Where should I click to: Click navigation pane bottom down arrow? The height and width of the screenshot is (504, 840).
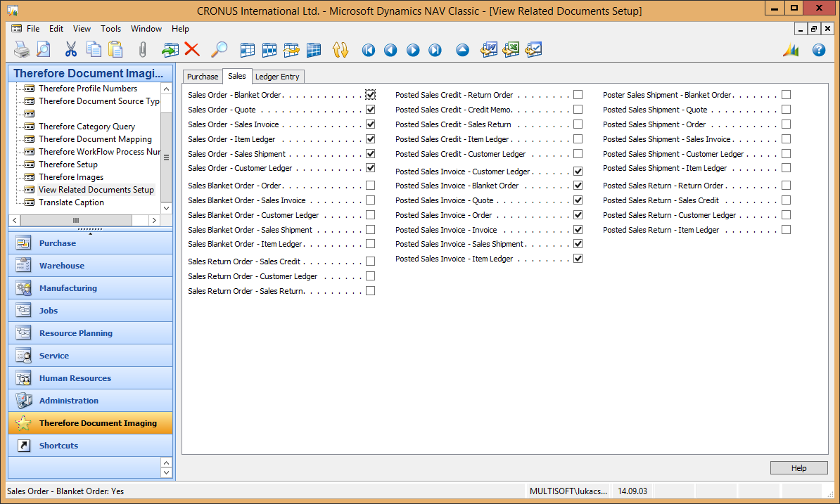pyautogui.click(x=166, y=472)
